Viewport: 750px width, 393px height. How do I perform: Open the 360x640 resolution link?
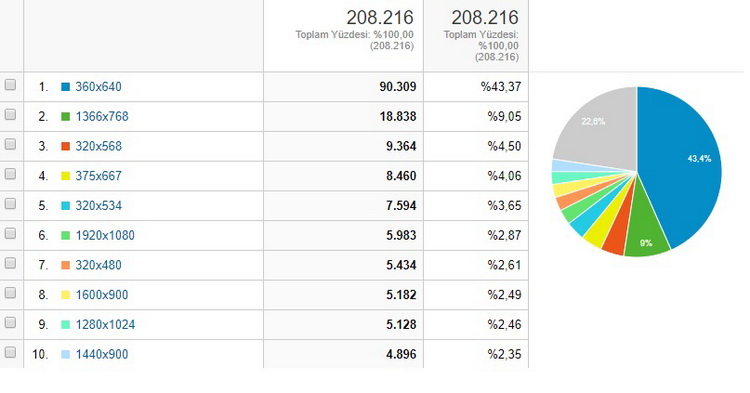pos(99,87)
